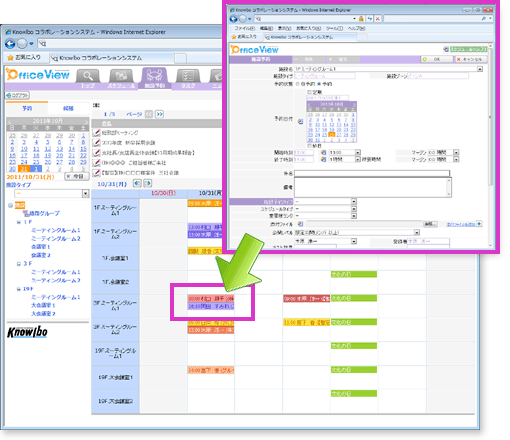Select the 予約 radio button
Image resolution: width=510 pixels, height=440 pixels.
pyautogui.click(x=319, y=84)
